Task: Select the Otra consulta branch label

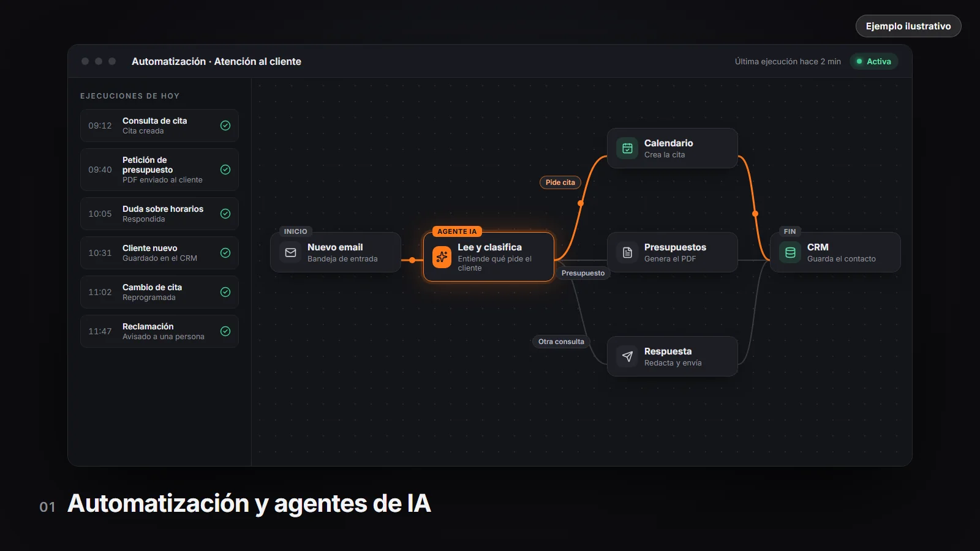Action: 561,342
